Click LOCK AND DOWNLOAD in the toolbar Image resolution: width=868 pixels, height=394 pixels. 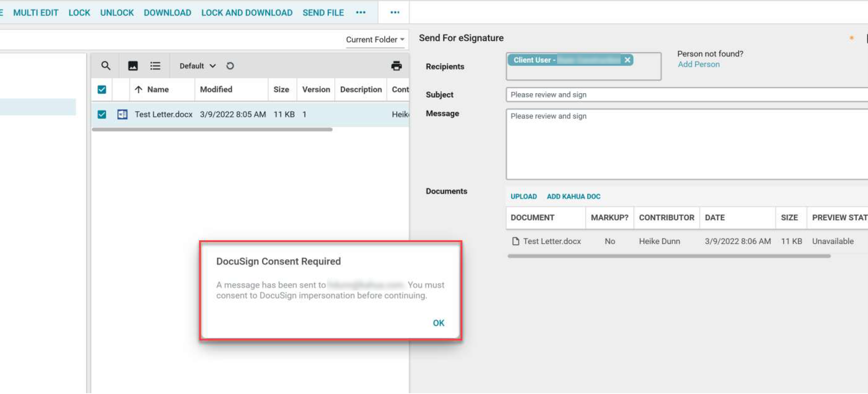point(247,13)
